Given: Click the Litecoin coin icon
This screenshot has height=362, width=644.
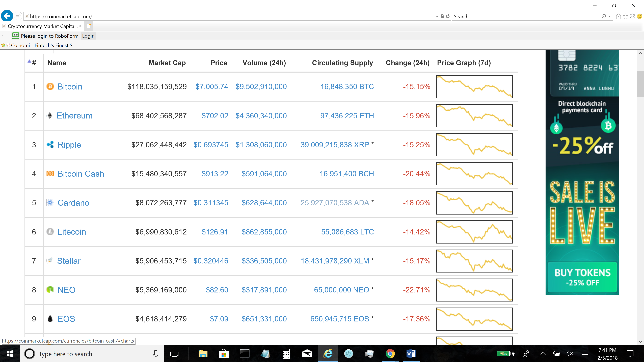Looking at the screenshot, I should pyautogui.click(x=50, y=232).
